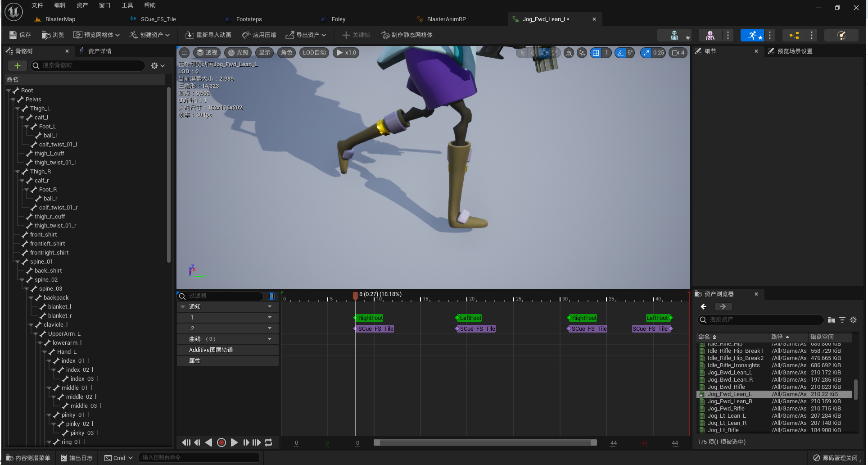This screenshot has height=465, width=868.
Task: Open the Cmd console type dropdown
Action: 119,458
